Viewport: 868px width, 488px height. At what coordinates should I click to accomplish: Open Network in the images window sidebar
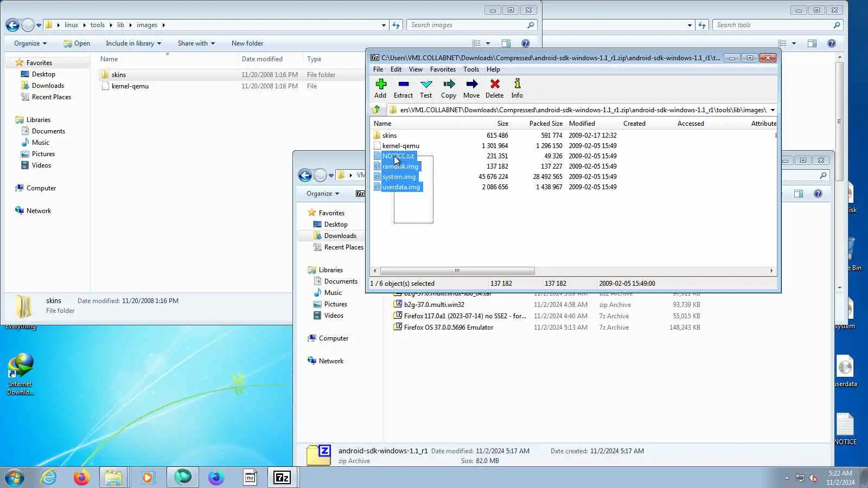(x=39, y=211)
